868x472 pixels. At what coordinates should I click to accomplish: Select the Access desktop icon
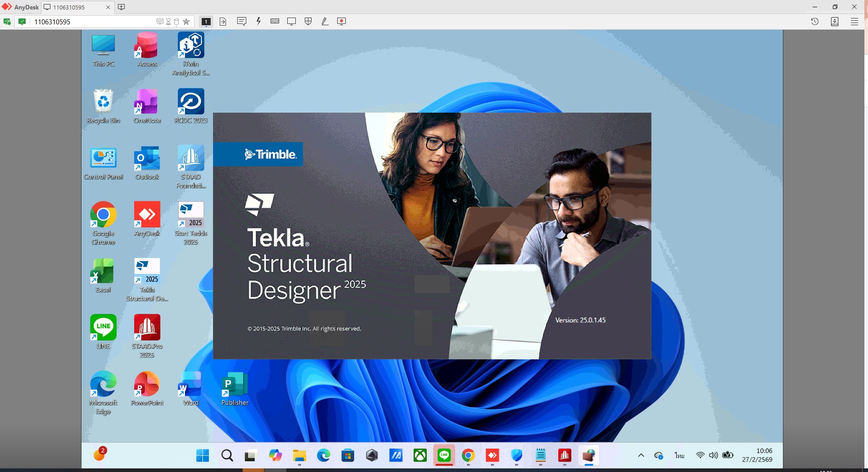[147, 50]
